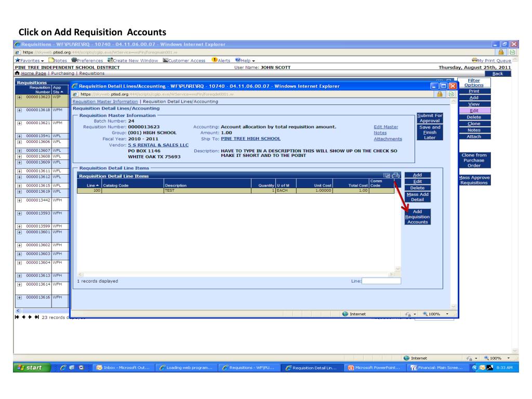Screen dimensions: 532x399
Task: Open Attachments link in master information
Action: tap(388, 139)
